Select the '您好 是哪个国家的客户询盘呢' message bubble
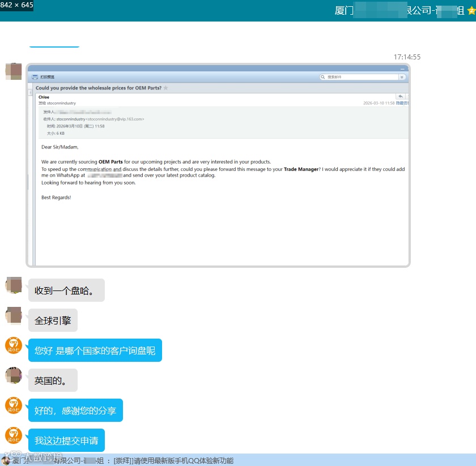 coord(95,350)
